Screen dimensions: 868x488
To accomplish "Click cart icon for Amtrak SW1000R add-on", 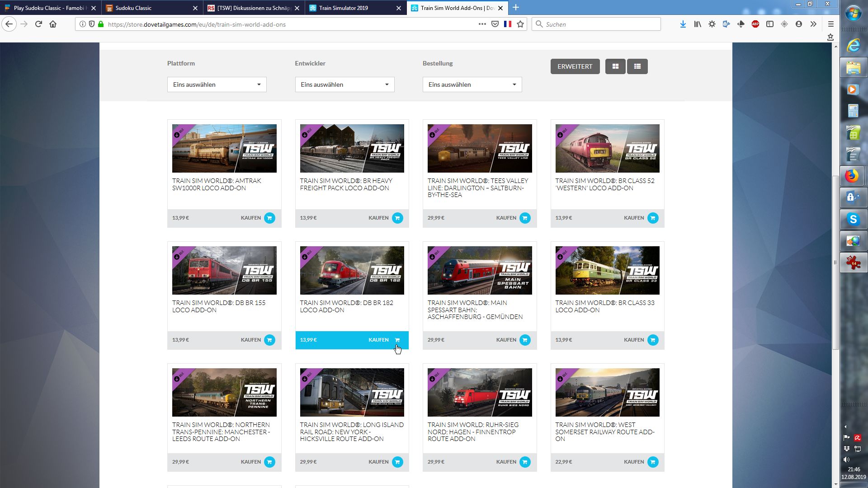I will pyautogui.click(x=269, y=218).
